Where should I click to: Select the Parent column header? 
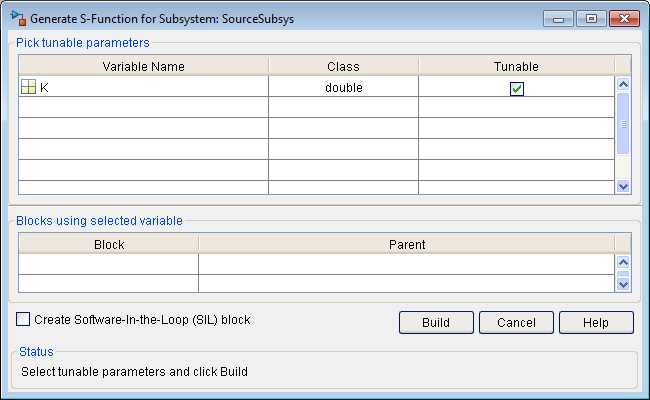[x=405, y=244]
